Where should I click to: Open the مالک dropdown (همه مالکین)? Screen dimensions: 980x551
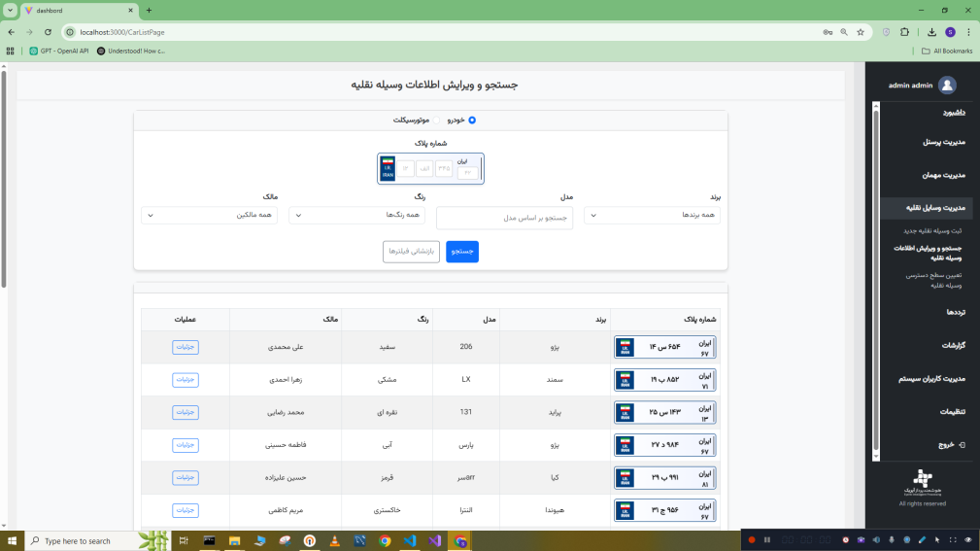coord(209,215)
